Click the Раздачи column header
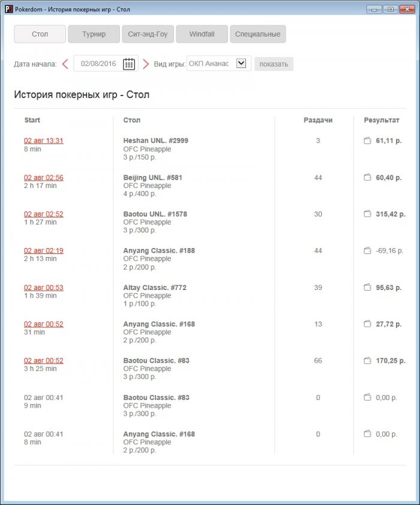 (x=318, y=120)
